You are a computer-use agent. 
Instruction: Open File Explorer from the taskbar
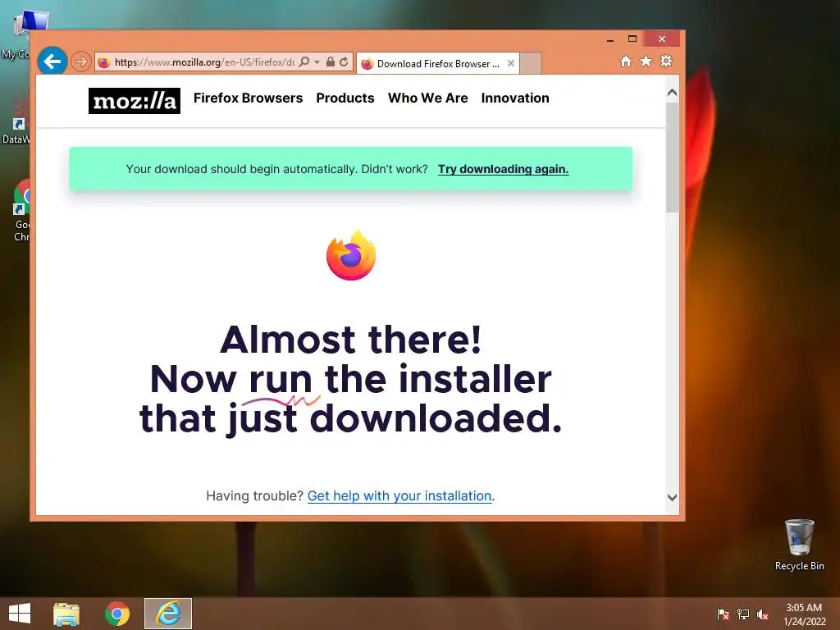66,614
